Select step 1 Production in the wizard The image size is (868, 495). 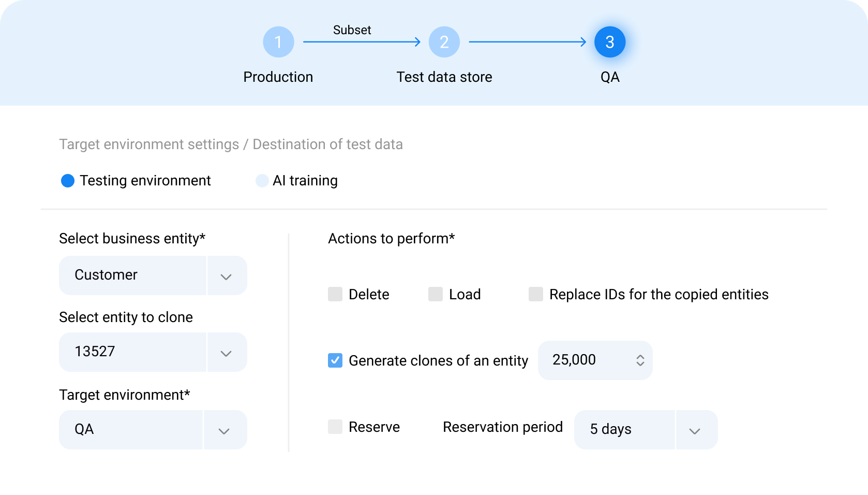[x=278, y=42]
